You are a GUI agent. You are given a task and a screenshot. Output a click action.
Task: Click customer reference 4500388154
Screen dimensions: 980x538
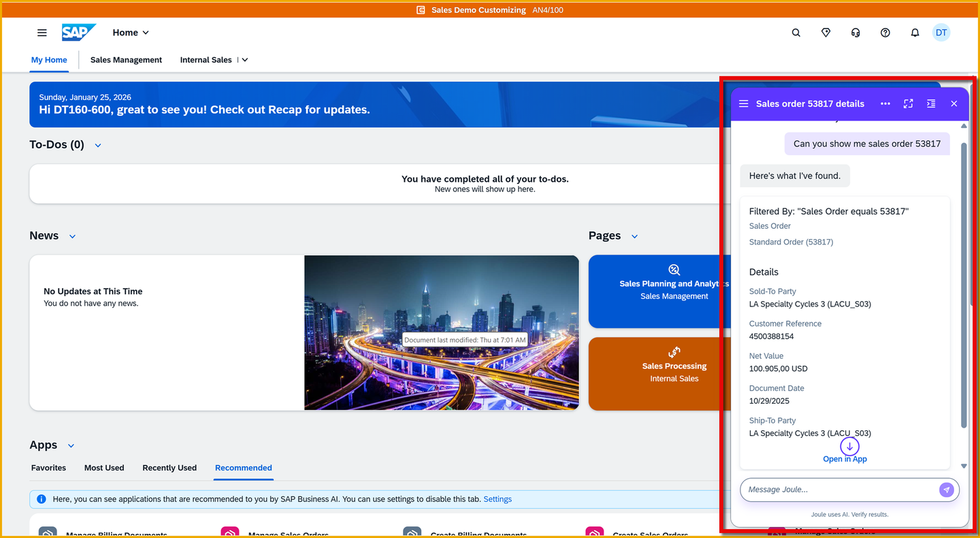pos(772,336)
